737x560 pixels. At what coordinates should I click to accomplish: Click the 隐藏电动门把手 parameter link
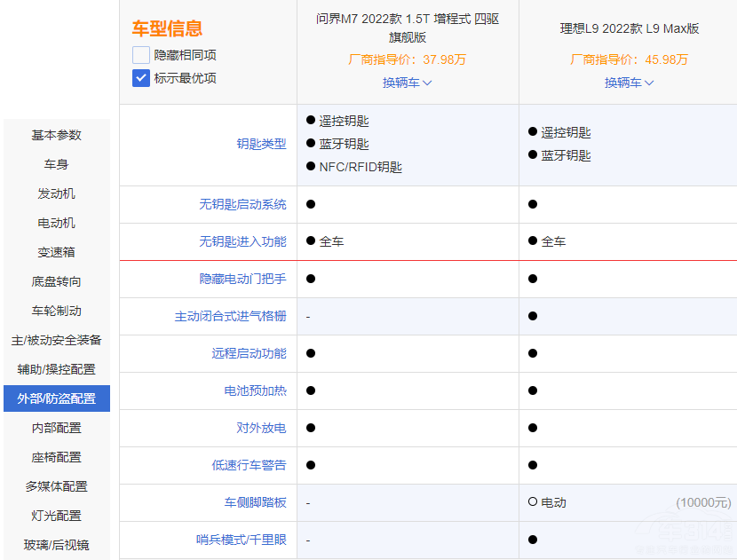pyautogui.click(x=244, y=279)
